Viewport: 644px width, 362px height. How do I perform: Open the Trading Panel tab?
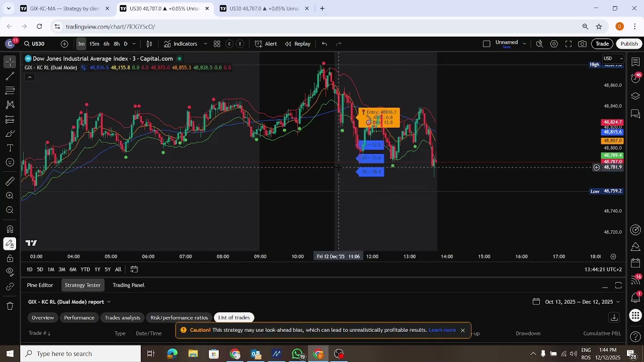(128, 285)
